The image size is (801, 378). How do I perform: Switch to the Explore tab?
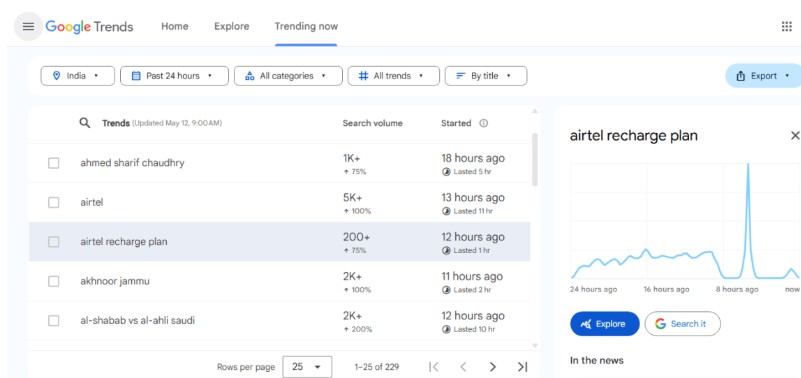coord(231,27)
